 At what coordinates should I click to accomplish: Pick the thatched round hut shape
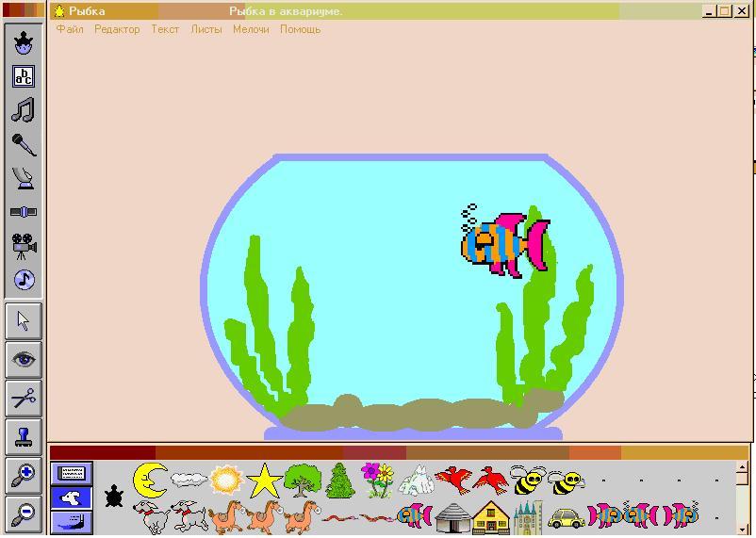pos(452,518)
